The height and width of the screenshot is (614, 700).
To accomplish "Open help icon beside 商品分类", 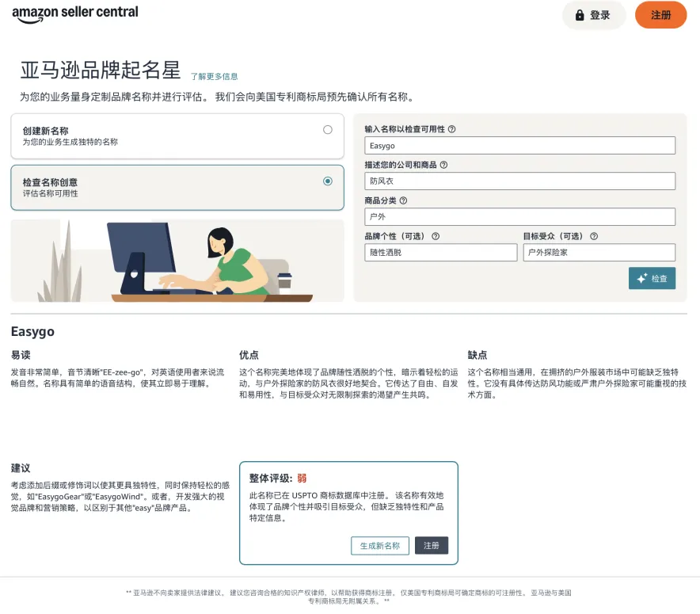I will click(403, 200).
